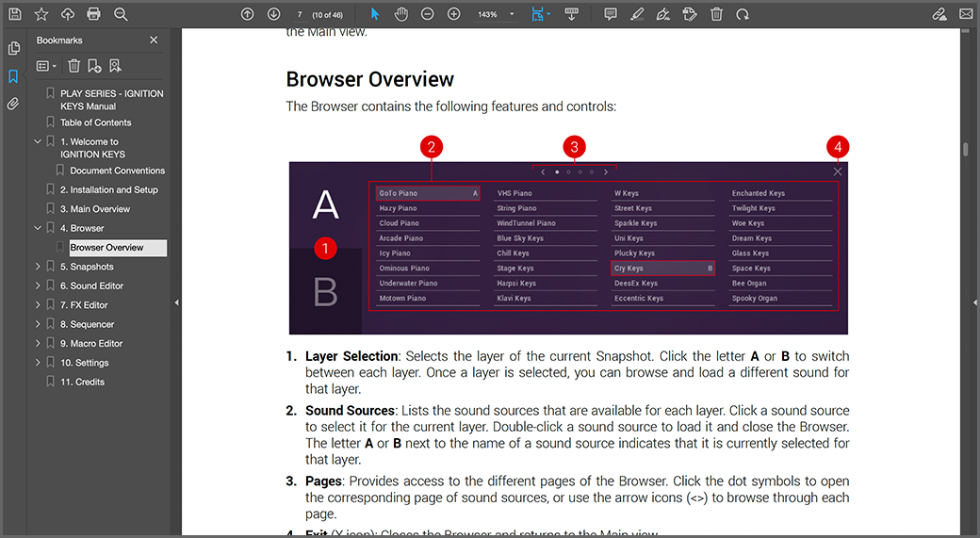Select the 4. Browser bookmark label

[x=82, y=229]
